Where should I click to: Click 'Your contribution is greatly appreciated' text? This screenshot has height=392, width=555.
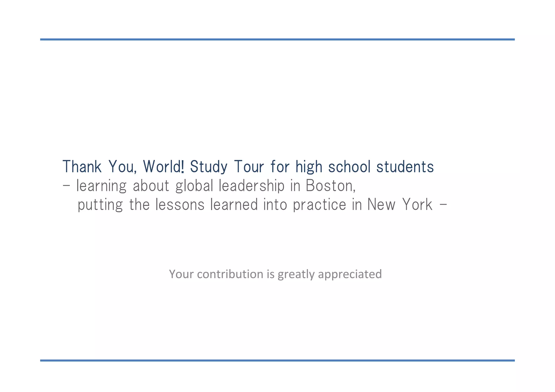click(275, 274)
